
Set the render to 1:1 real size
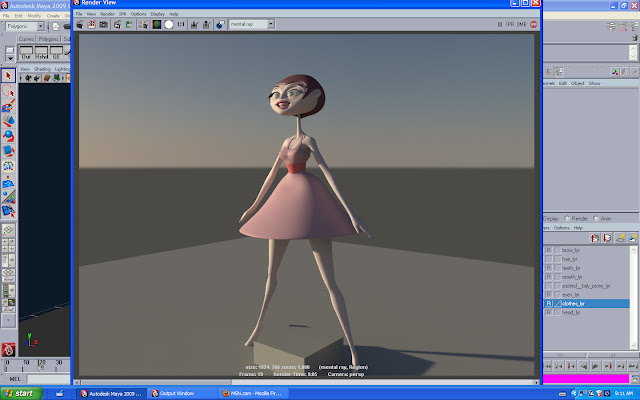tap(181, 24)
